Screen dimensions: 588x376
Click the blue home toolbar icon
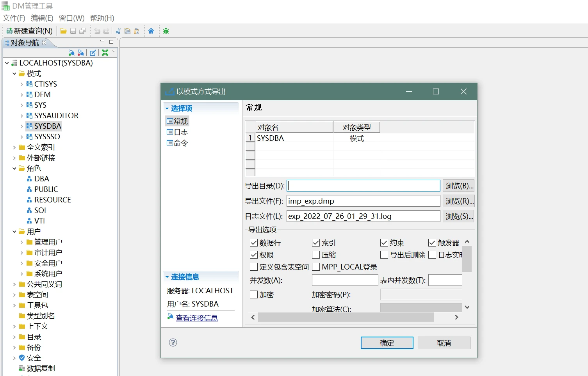click(x=151, y=31)
